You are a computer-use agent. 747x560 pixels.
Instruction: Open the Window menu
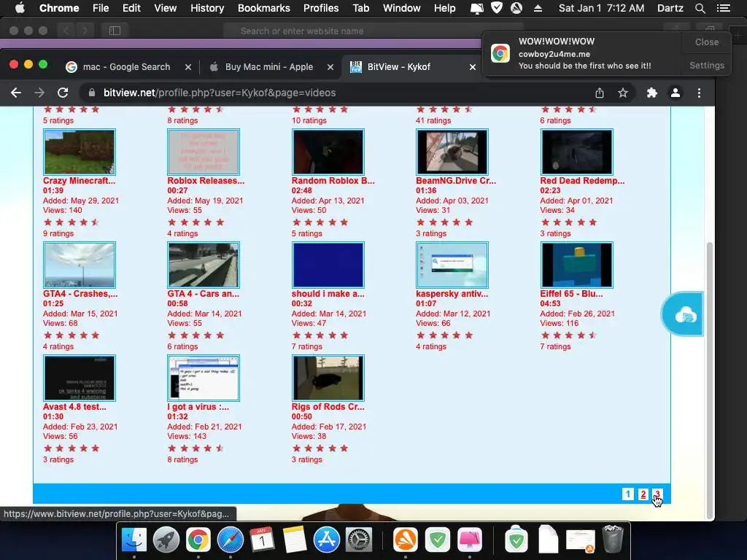point(402,8)
